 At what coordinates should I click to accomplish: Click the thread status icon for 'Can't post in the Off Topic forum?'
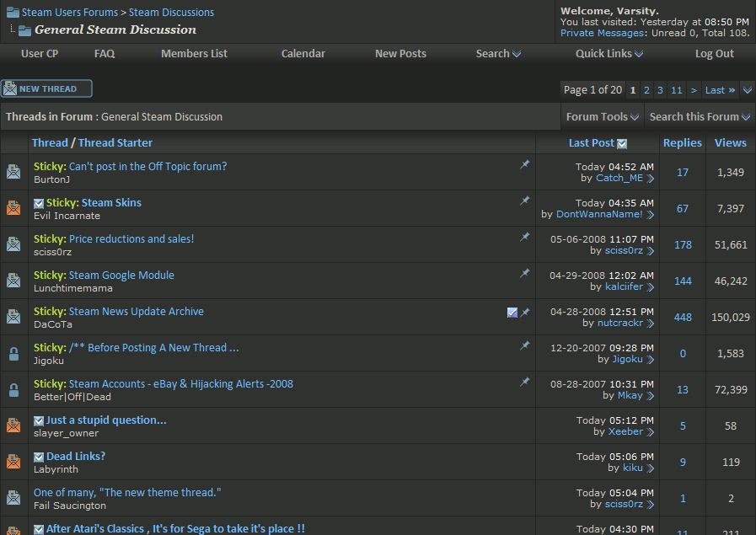pos(13,172)
